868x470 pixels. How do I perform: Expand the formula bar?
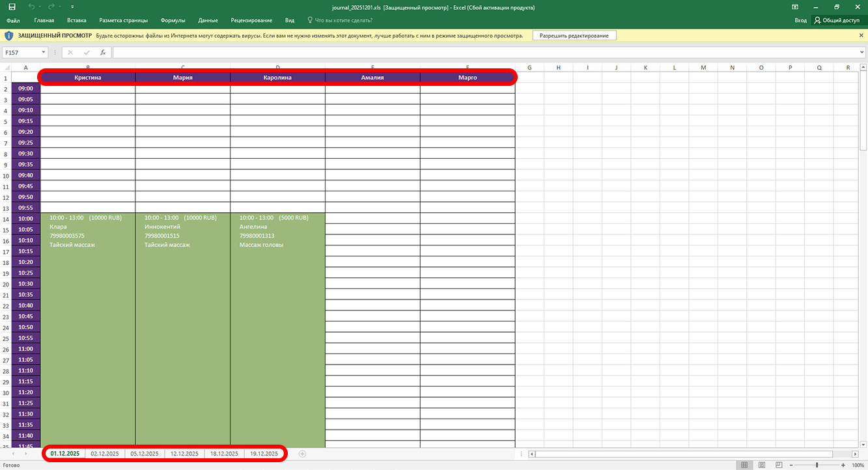(861, 52)
